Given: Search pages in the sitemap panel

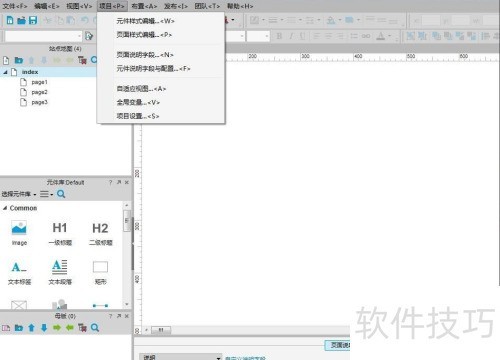Looking at the screenshot, I should pyautogui.click(x=94, y=60).
